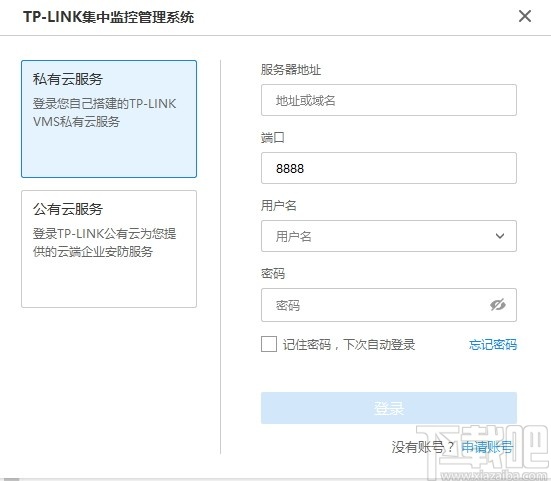Select the 私有云服务 private cloud card

109,119
